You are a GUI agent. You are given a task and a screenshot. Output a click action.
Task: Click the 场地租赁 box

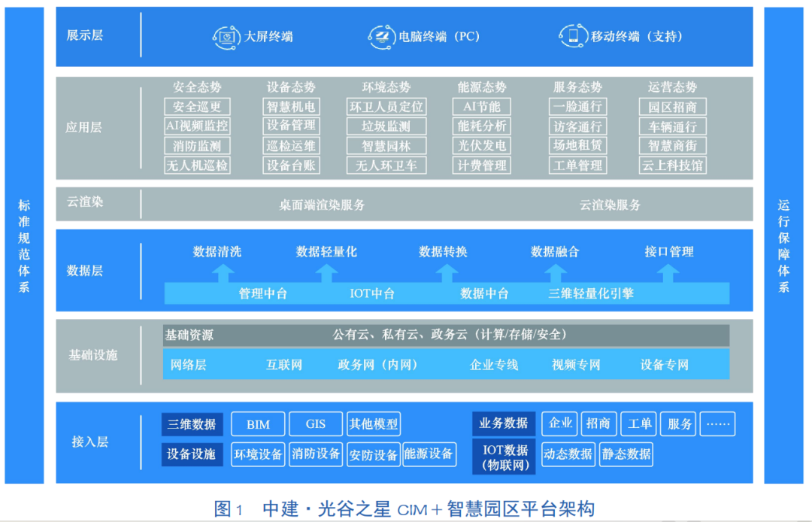(x=577, y=145)
